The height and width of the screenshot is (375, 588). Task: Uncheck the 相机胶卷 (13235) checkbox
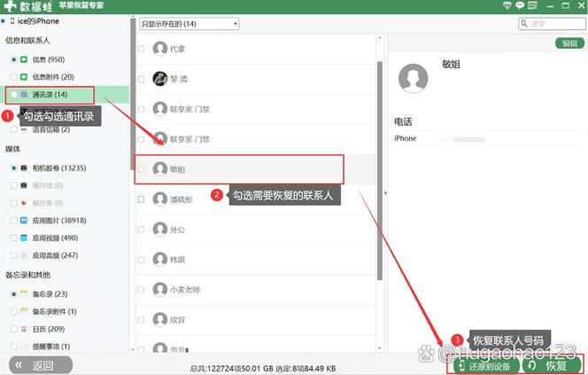pos(14,168)
